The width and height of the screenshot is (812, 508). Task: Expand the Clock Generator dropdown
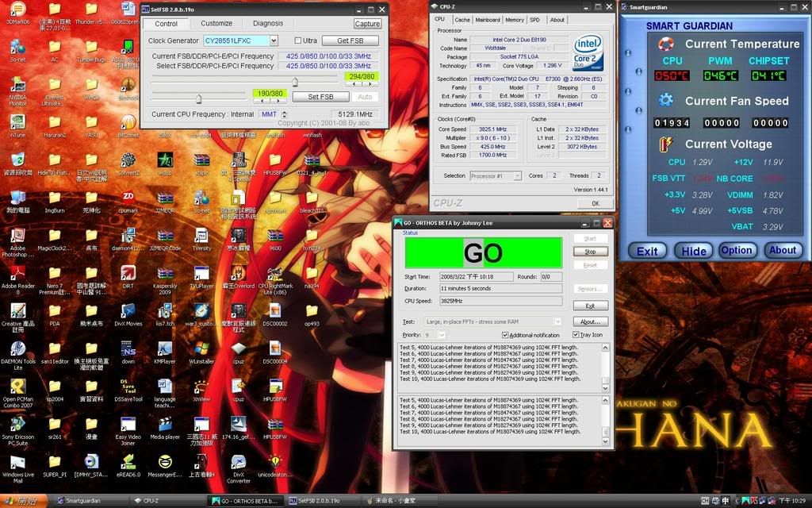pos(274,40)
